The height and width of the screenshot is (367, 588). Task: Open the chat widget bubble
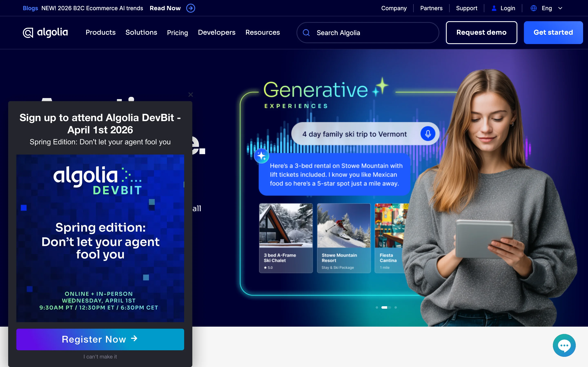[564, 345]
